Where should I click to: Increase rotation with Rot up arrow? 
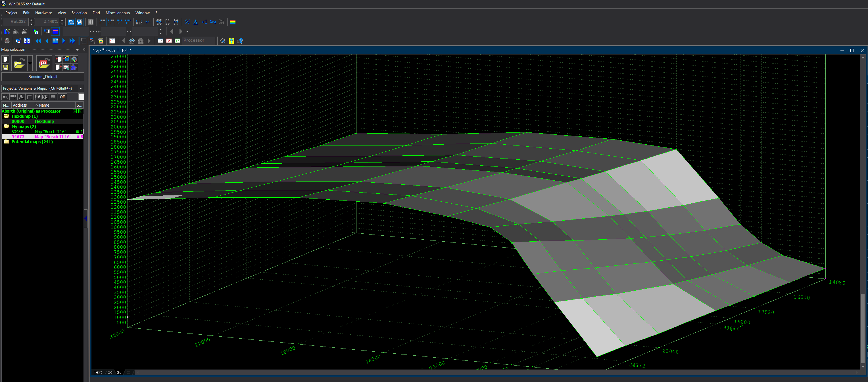pos(31,20)
